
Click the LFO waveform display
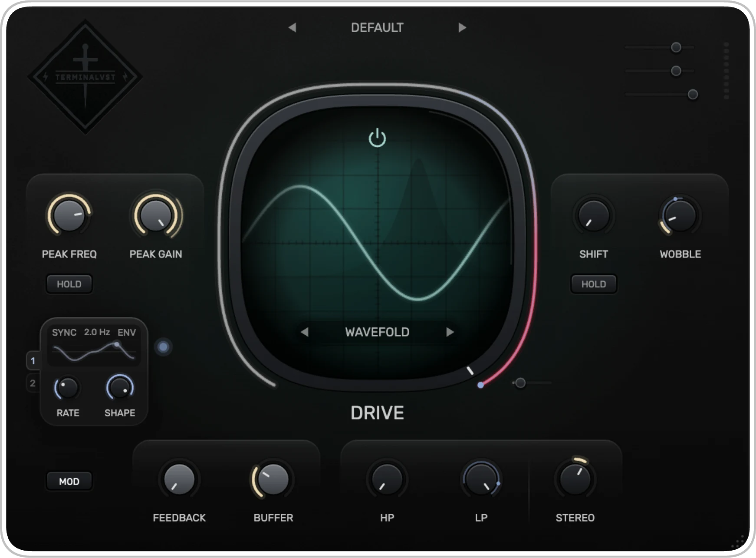click(x=94, y=352)
